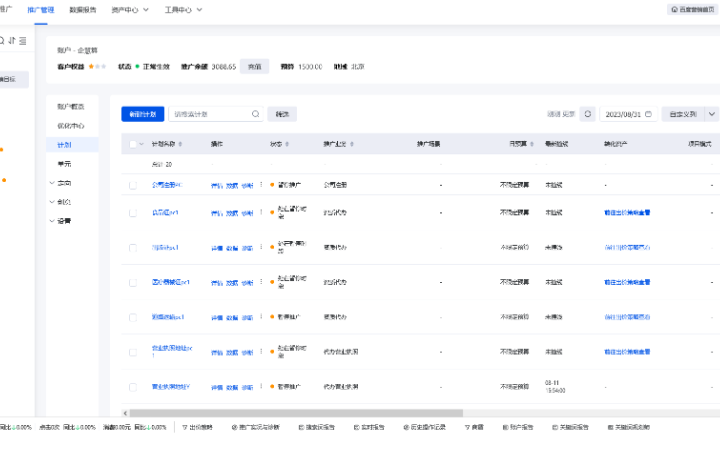
Task: Switch to the 推广管理 tab
Action: (40, 10)
